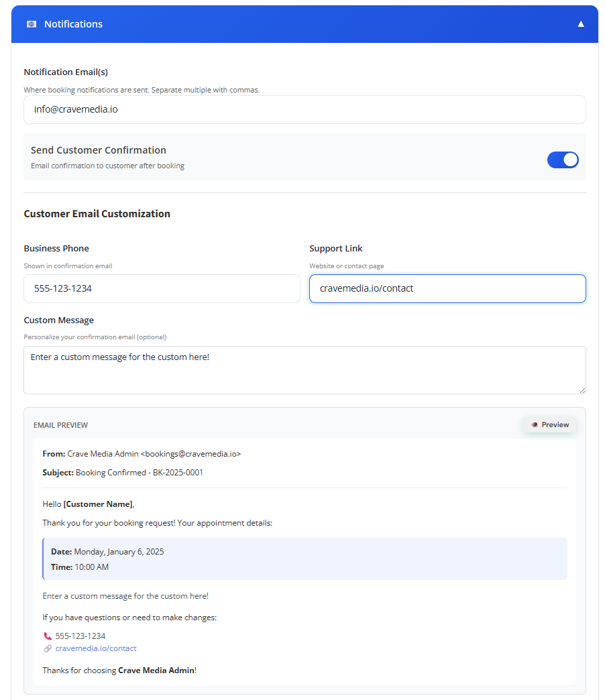
Task: Click the Notification Email(s) input field
Action: (x=305, y=109)
